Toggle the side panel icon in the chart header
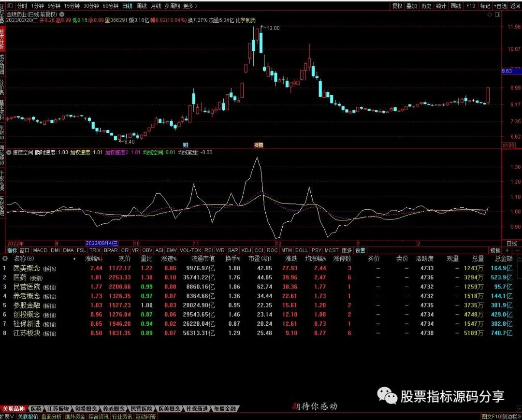 tap(498, 14)
